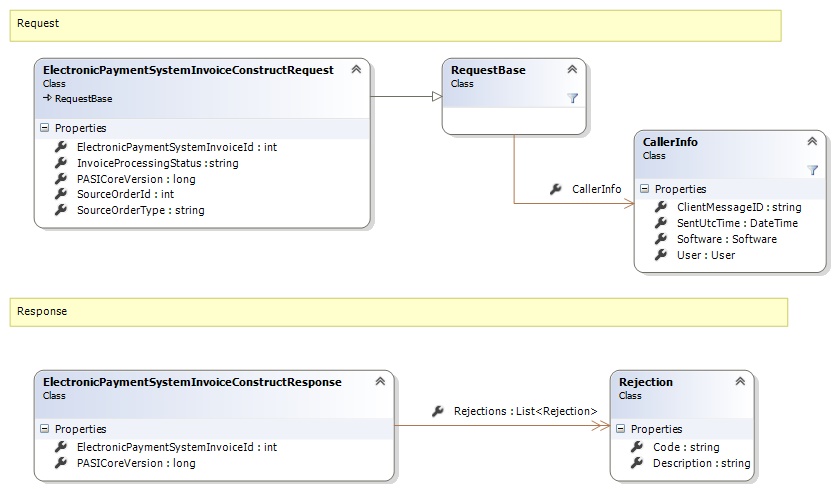Click wrench icon on Rejections association label
The image size is (835, 489).
[x=438, y=411]
